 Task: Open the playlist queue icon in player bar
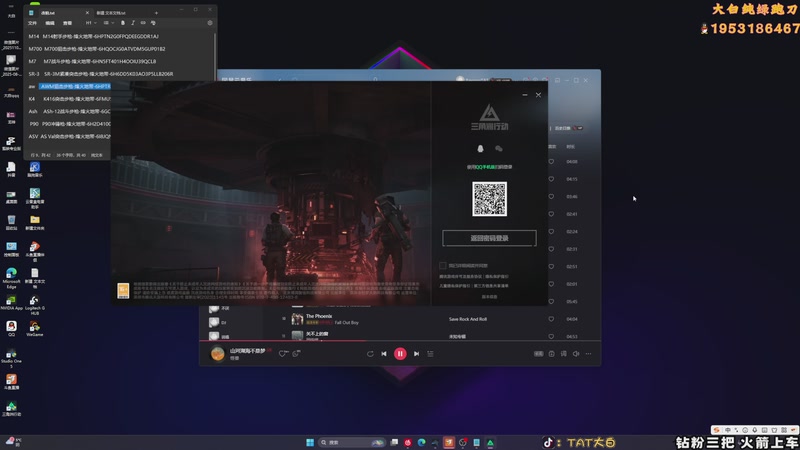[430, 354]
